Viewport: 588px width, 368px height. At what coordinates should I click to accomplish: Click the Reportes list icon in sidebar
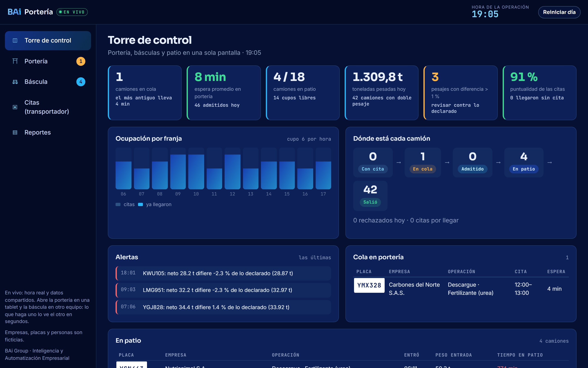click(15, 132)
